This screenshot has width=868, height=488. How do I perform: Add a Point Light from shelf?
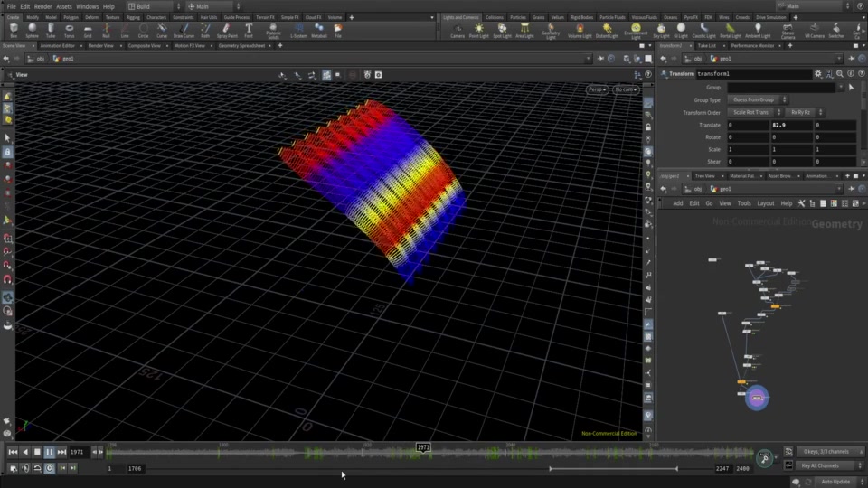click(478, 30)
